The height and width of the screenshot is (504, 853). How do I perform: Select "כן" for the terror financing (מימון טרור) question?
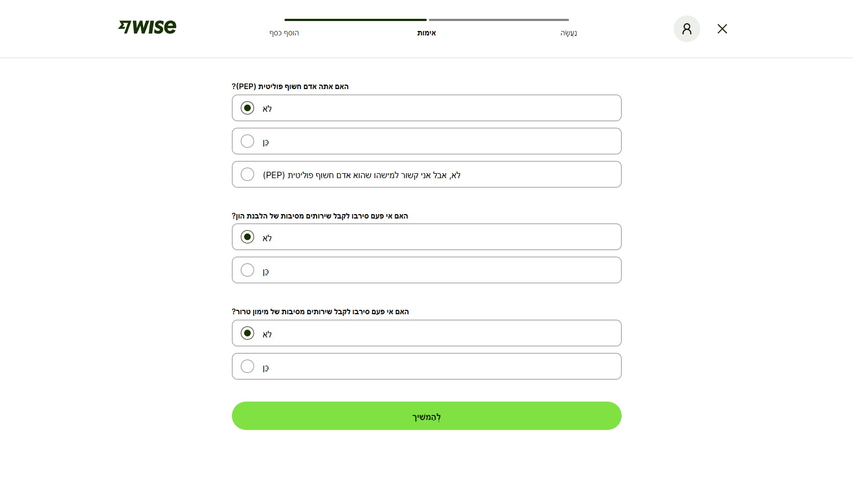(247, 366)
